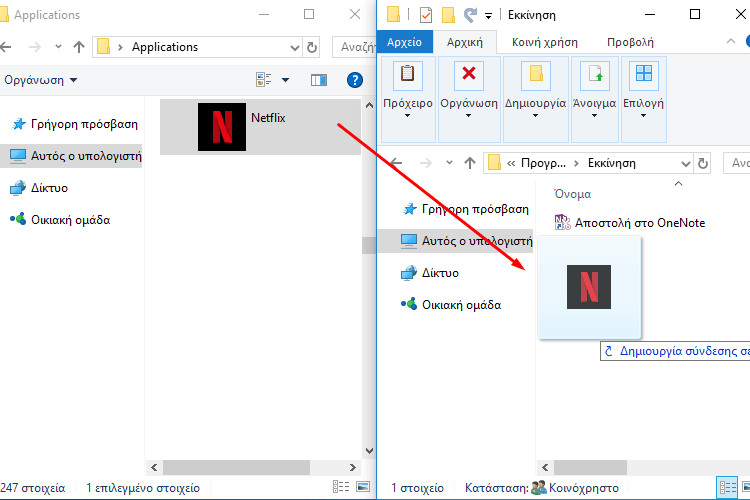Click the horizontal scrollbar right arrow in Applications window

(353, 467)
